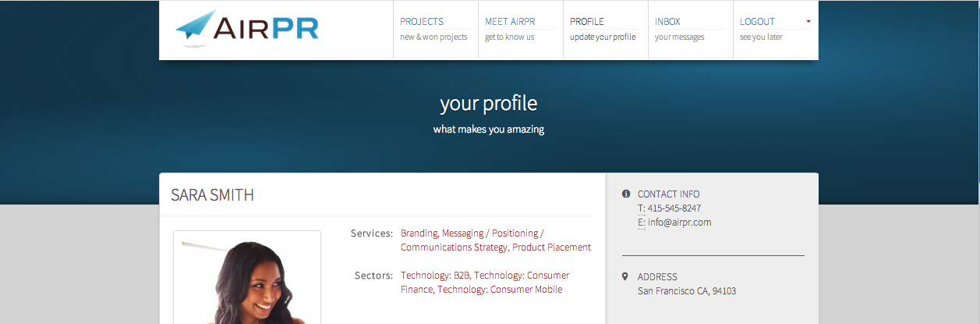Click the Sara Smith name heading
Image resolution: width=980 pixels, height=324 pixels.
(212, 195)
